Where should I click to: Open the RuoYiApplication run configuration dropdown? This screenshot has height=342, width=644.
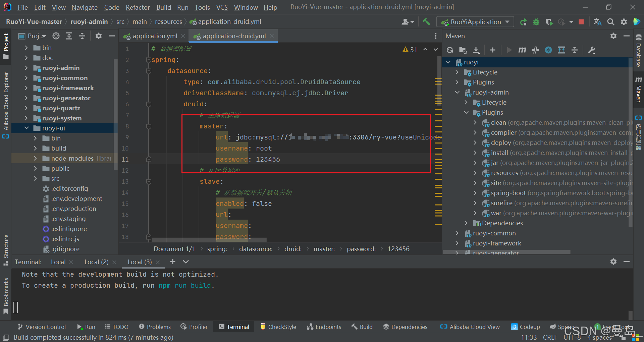tap(475, 22)
